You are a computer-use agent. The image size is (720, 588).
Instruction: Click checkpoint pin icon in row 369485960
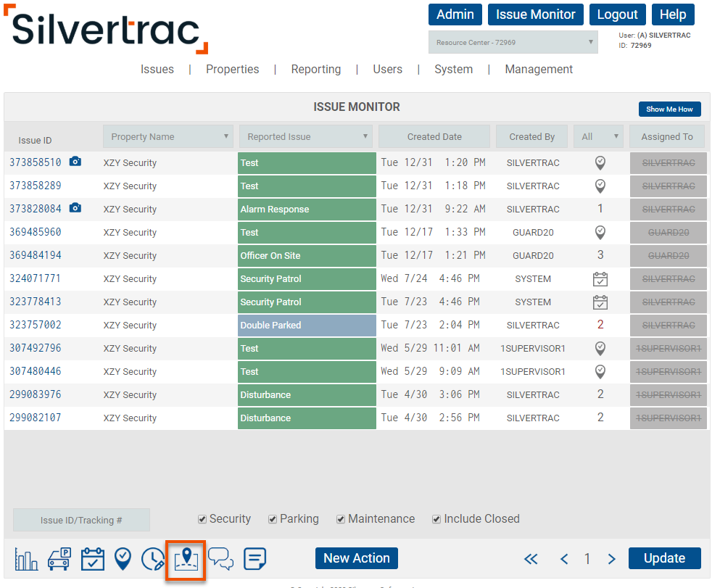[x=600, y=232]
